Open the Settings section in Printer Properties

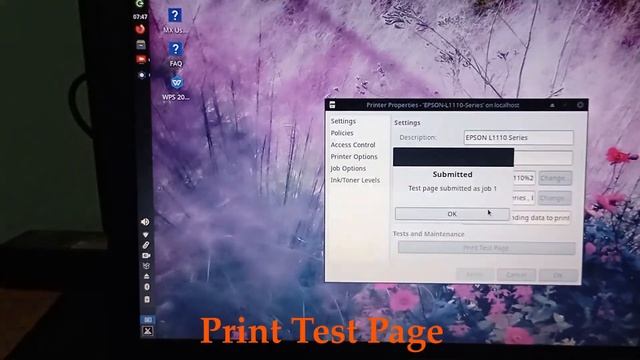pyautogui.click(x=343, y=121)
